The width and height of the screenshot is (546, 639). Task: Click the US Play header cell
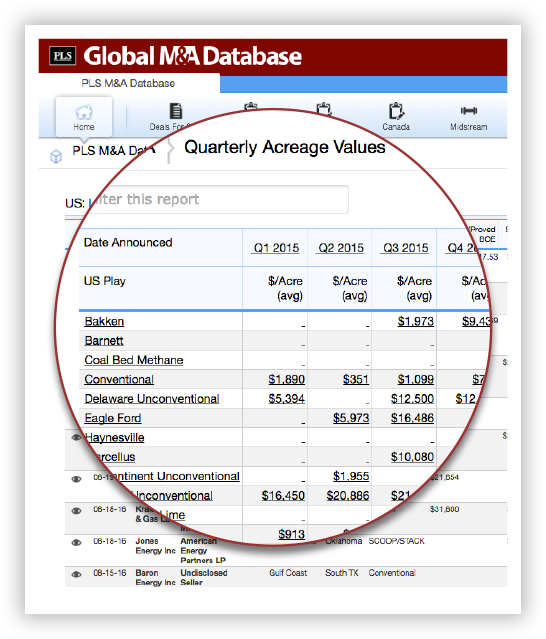(161, 288)
